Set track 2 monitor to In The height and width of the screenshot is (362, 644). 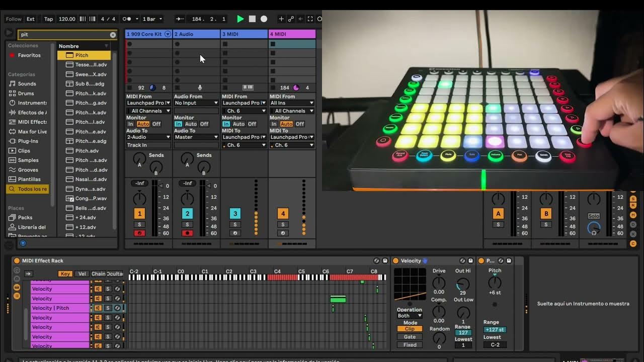[x=179, y=124]
